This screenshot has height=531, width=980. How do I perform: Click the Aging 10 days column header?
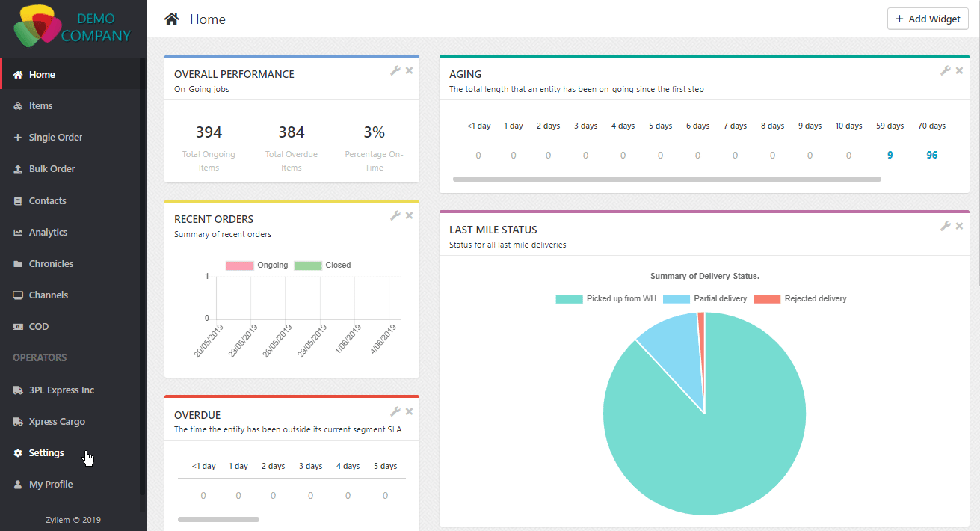coord(848,126)
